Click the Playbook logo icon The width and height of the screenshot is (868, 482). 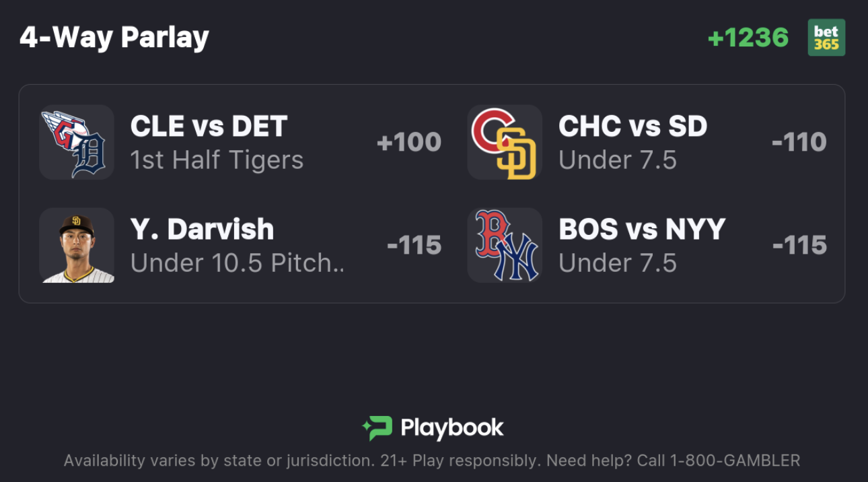click(377, 428)
